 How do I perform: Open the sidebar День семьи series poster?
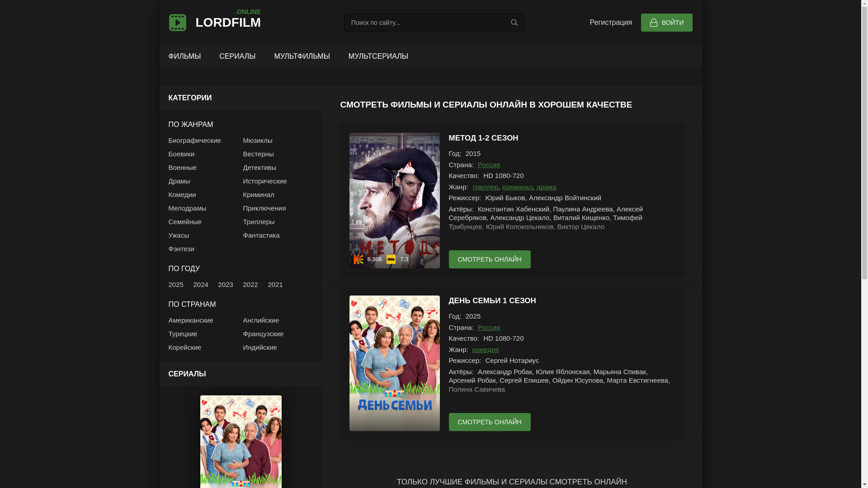tap(241, 441)
